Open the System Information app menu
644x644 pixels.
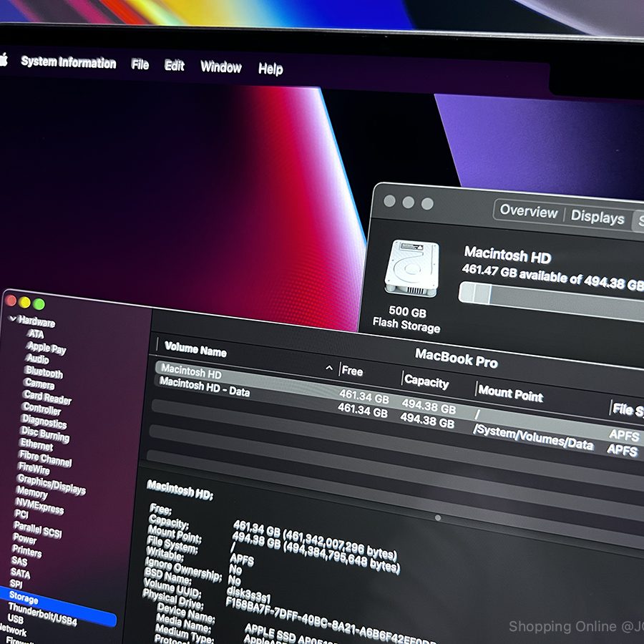point(69,62)
